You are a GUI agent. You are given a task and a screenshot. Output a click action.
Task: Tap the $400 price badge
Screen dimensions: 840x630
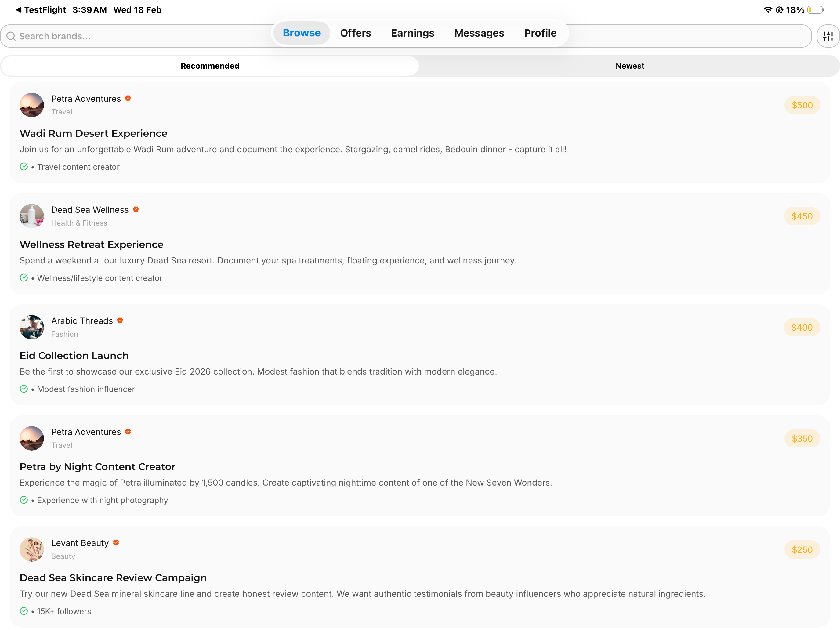tap(802, 327)
